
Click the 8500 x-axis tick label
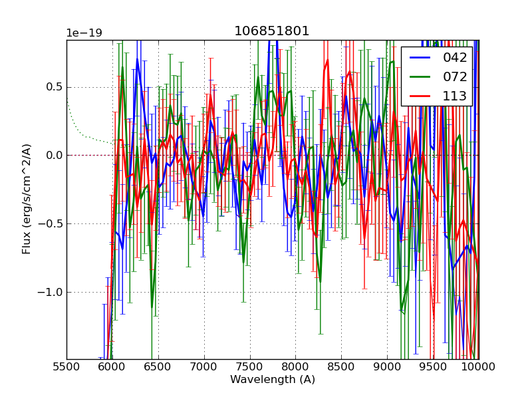tap(342, 366)
